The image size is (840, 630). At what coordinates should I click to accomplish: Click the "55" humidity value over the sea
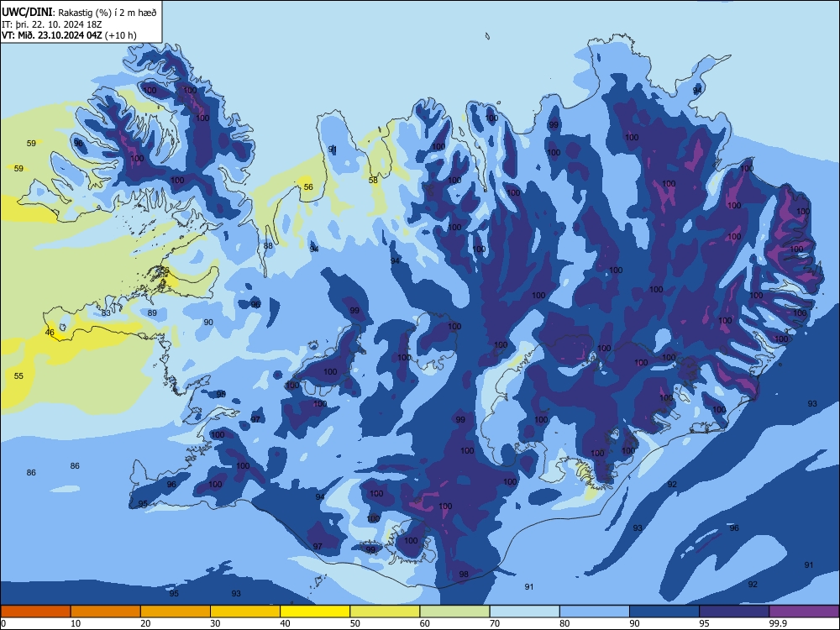click(18, 376)
